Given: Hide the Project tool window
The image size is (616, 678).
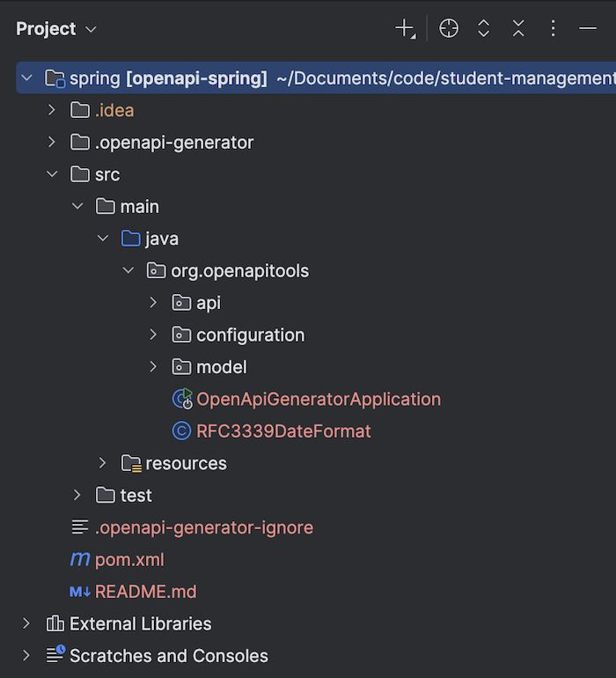Looking at the screenshot, I should pos(588,29).
